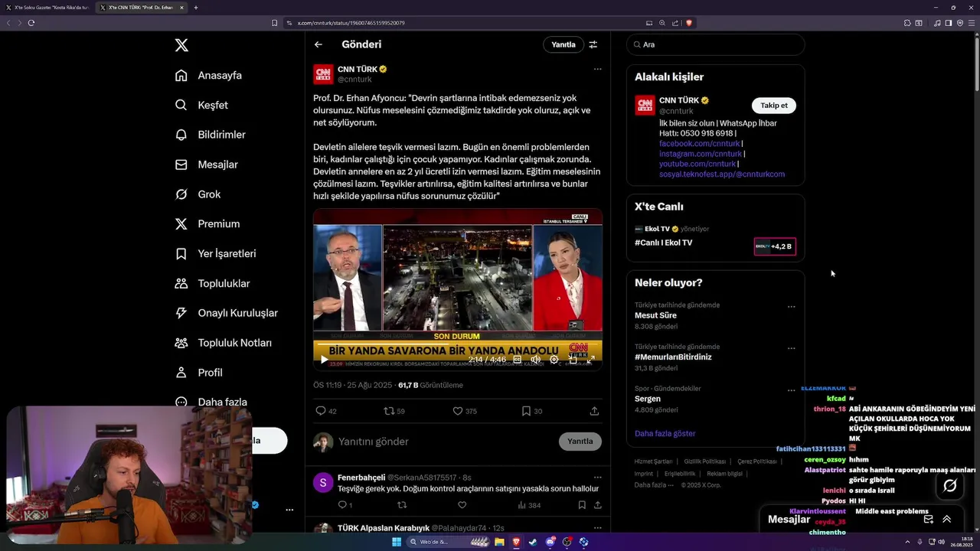980x551 pixels.
Task: Click the Ara search field
Action: (716, 44)
